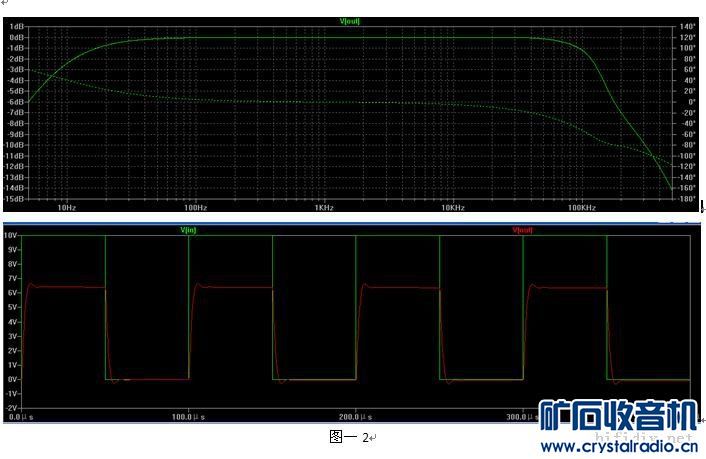
Task: Click the -2V voltage axis label
Action: (12, 408)
